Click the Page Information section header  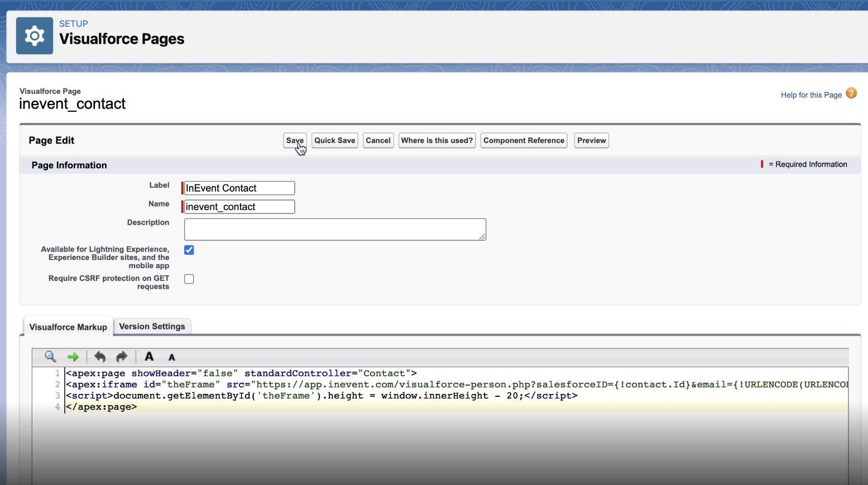(x=69, y=165)
